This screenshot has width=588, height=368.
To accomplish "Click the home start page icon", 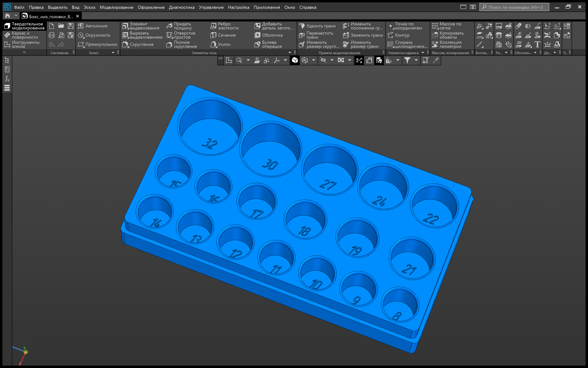I will click(x=8, y=16).
